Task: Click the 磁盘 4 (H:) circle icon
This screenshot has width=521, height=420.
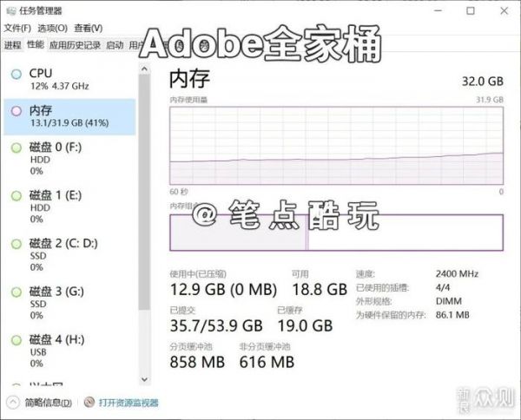Action: 15,339
